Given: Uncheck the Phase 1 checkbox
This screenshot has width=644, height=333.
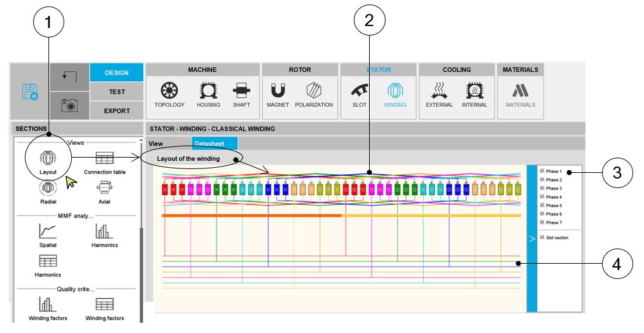Looking at the screenshot, I should 542,171.
